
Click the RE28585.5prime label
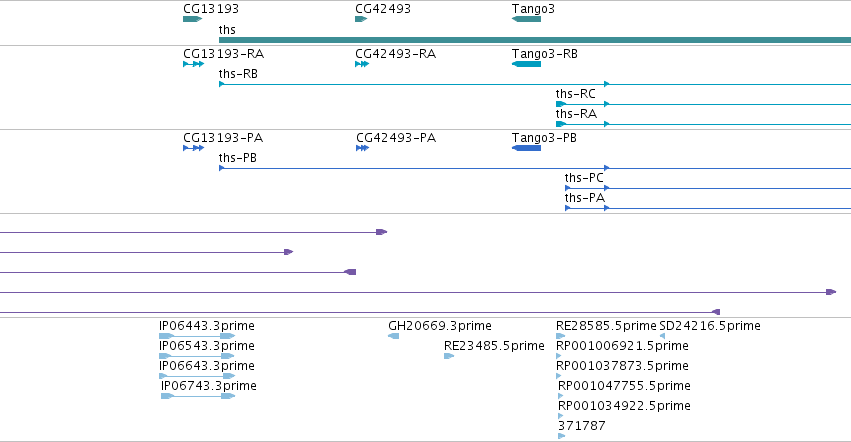pos(606,326)
